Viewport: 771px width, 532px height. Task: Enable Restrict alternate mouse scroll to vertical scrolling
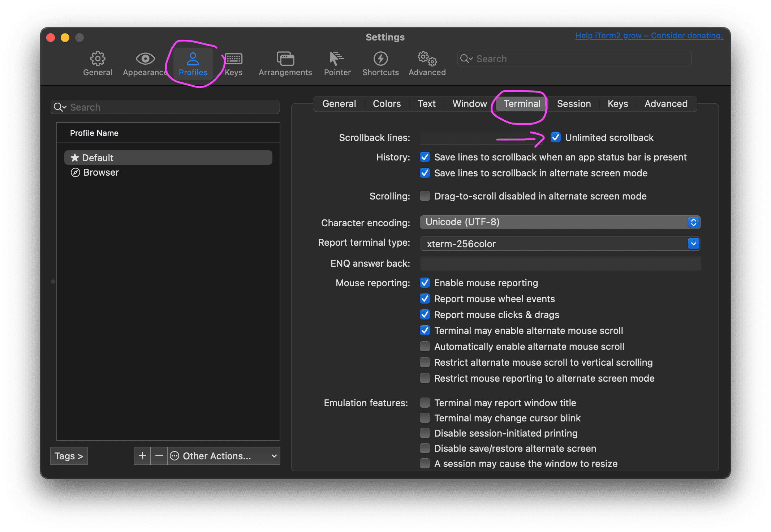click(425, 362)
